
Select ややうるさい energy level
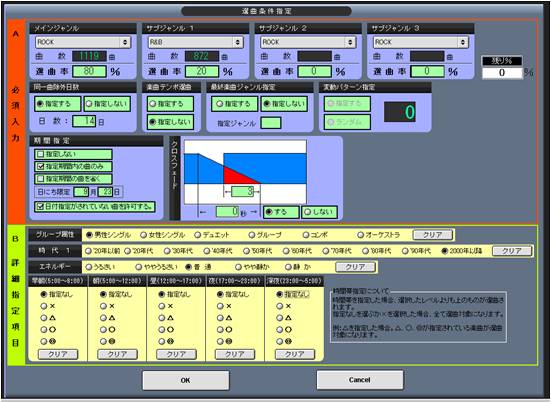(157, 267)
